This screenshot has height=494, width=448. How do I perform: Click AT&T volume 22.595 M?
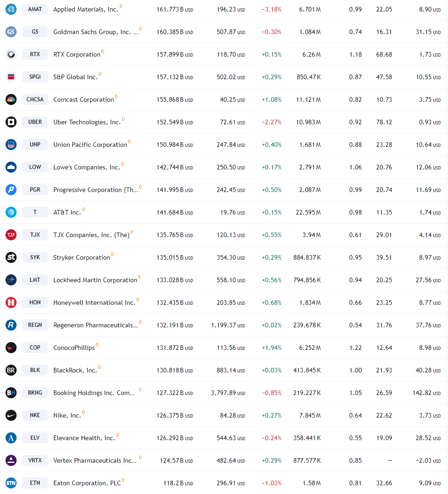click(x=308, y=212)
